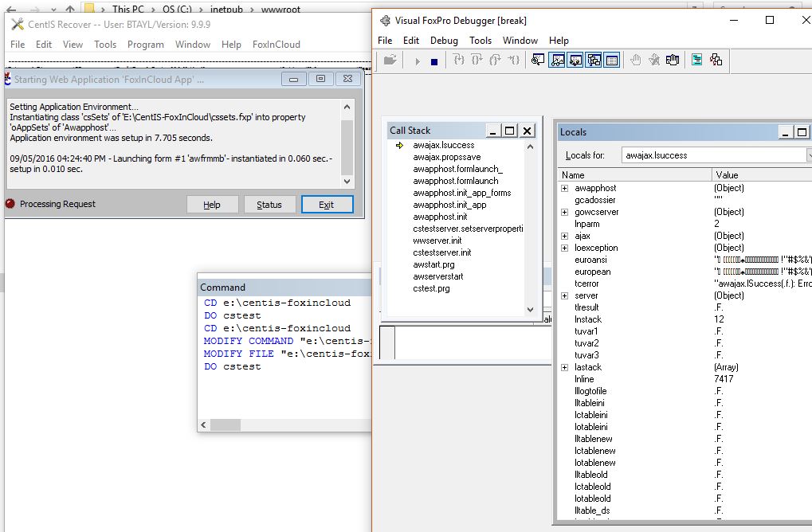Click the Run to Cursor toolbar icon
812x532 pixels.
[x=513, y=60]
